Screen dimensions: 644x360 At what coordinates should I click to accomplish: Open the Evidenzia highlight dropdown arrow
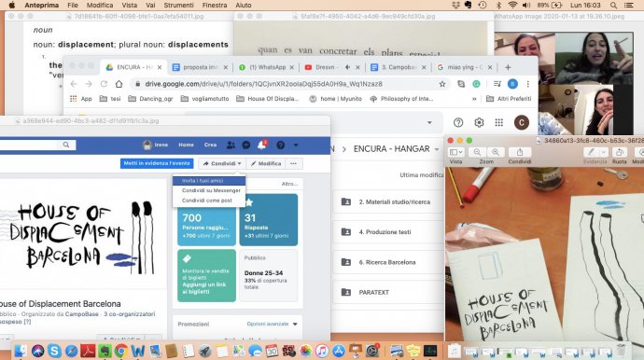(x=603, y=152)
